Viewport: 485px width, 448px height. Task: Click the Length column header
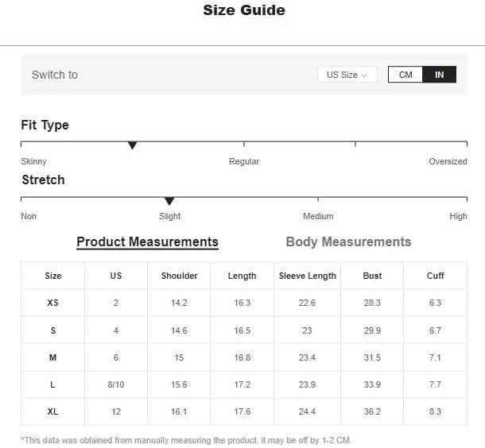click(242, 276)
